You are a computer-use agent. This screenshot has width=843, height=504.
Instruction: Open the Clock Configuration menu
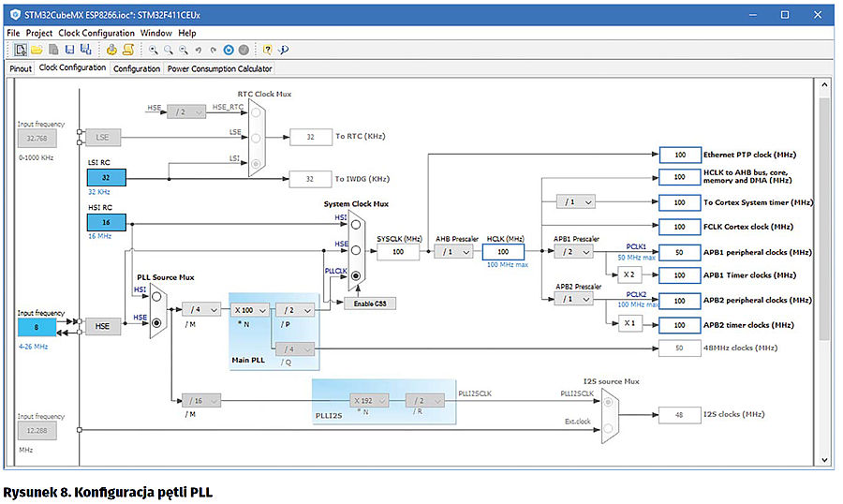click(x=96, y=33)
